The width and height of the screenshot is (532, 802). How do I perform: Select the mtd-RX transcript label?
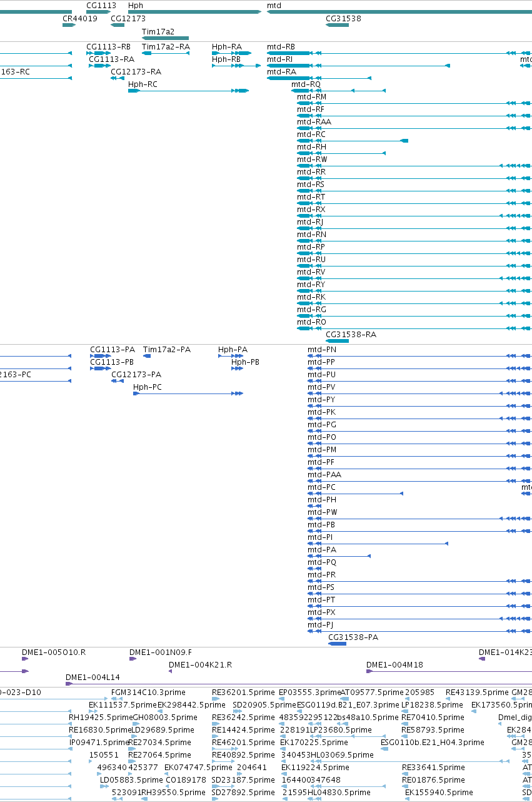(311, 210)
